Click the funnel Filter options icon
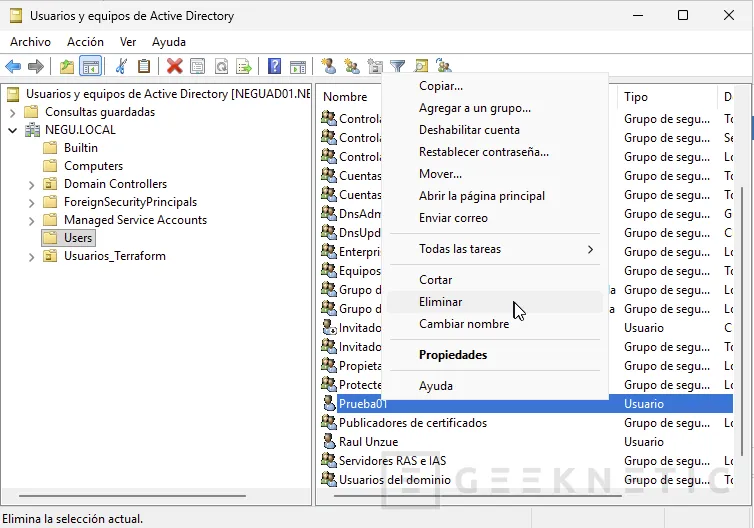The image size is (754, 528). coord(398,66)
